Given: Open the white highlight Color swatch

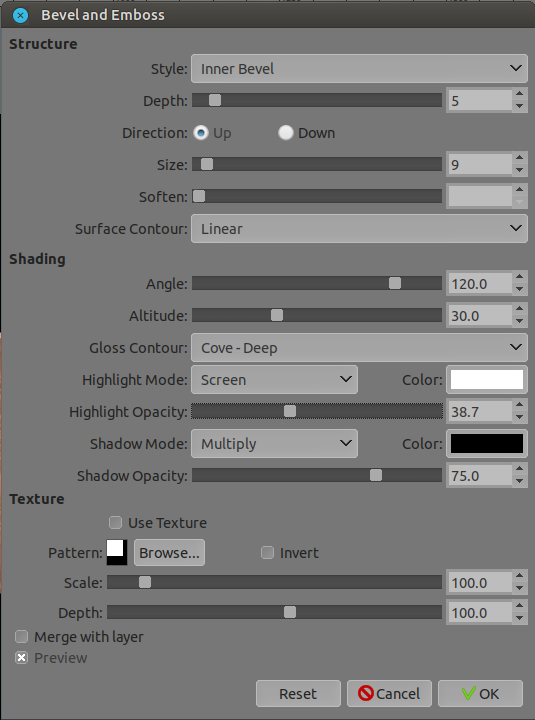Looking at the screenshot, I should click(x=487, y=379).
